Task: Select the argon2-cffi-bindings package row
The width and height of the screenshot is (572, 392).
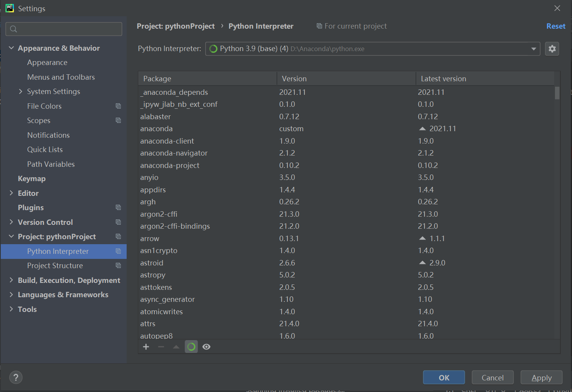Action: (x=346, y=226)
